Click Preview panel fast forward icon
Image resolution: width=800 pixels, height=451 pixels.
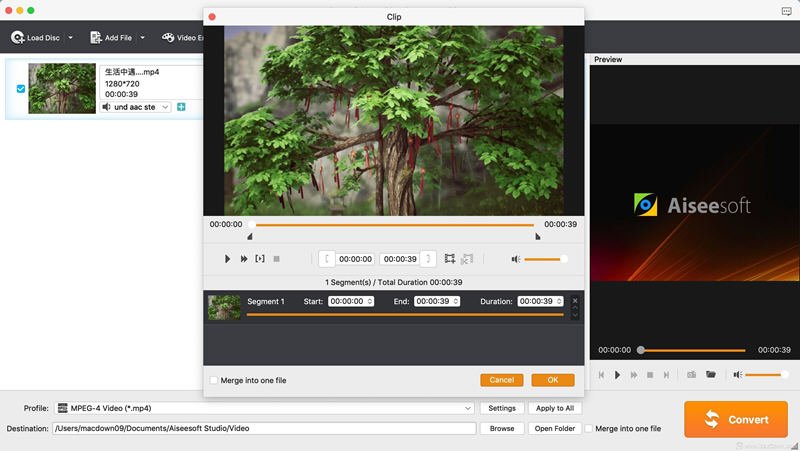click(634, 375)
